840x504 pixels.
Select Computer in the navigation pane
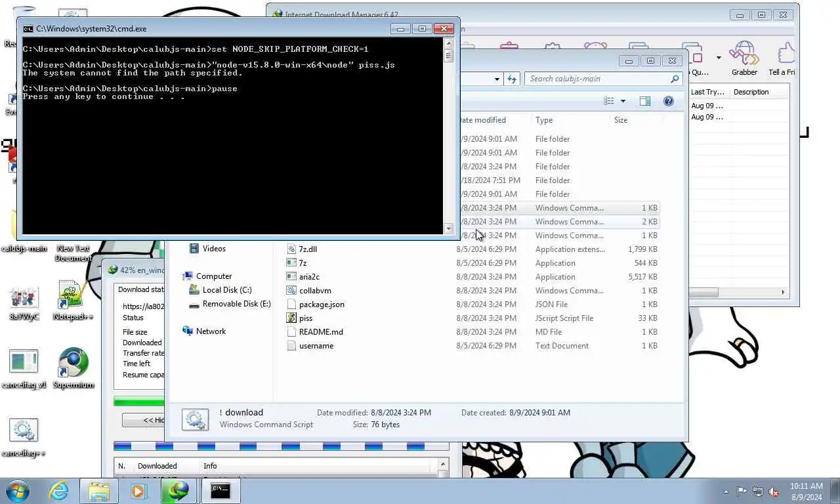pos(214,276)
